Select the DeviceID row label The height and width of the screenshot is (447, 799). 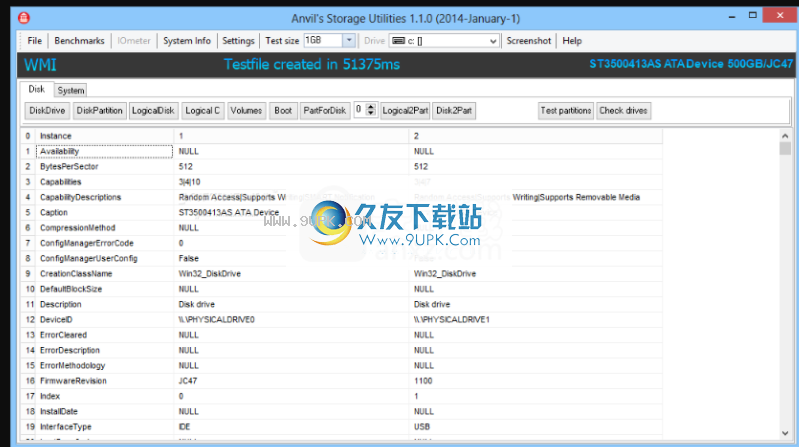(56, 320)
